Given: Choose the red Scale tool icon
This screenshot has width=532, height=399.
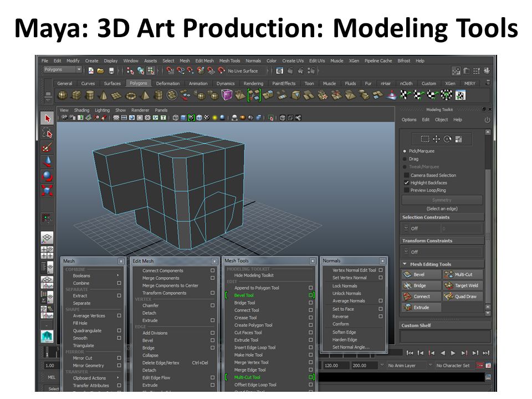Looking at the screenshot, I should (x=47, y=190).
